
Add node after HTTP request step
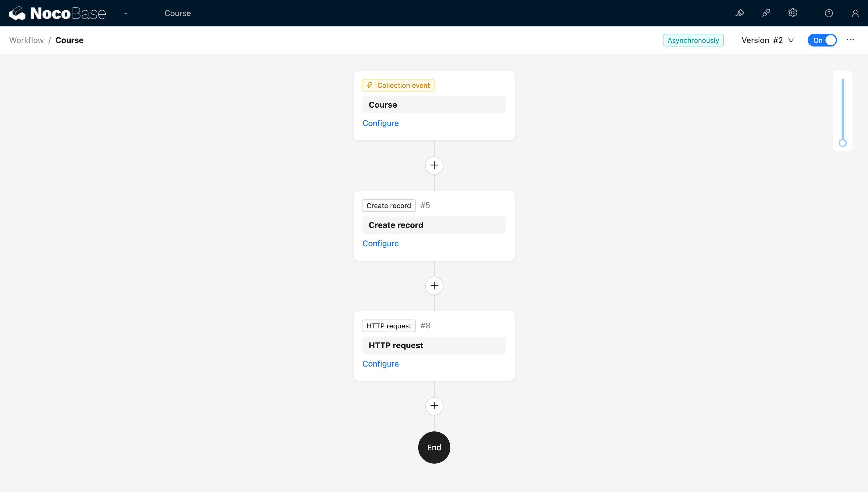(434, 406)
